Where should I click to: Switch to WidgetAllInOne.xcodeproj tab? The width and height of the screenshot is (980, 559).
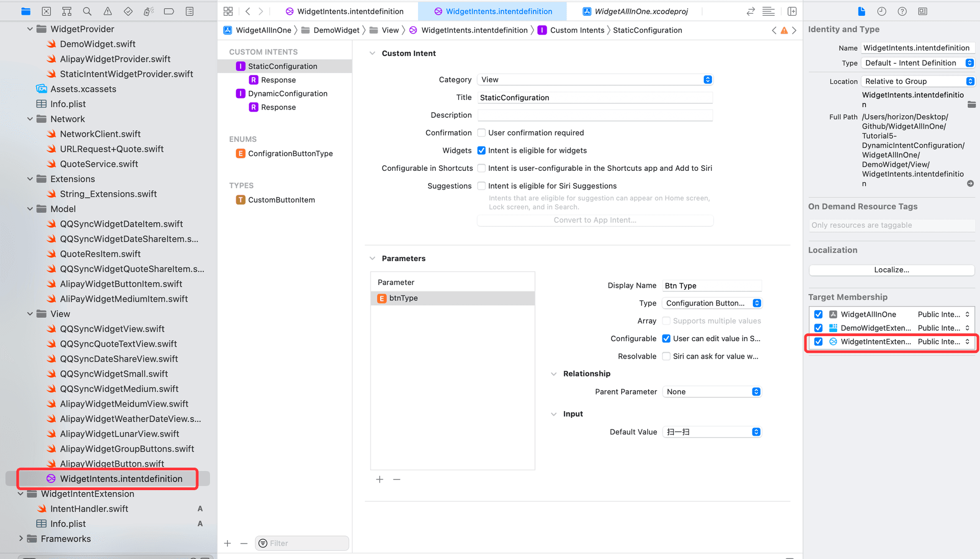[635, 11]
